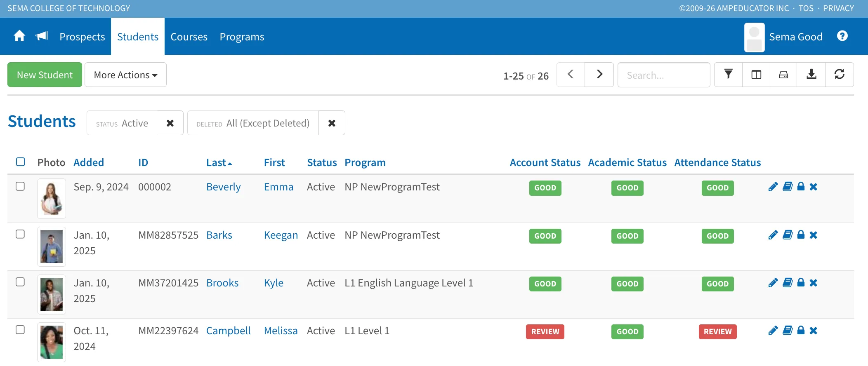The width and height of the screenshot is (868, 366).
Task: Open the column chooser icon
Action: click(756, 75)
